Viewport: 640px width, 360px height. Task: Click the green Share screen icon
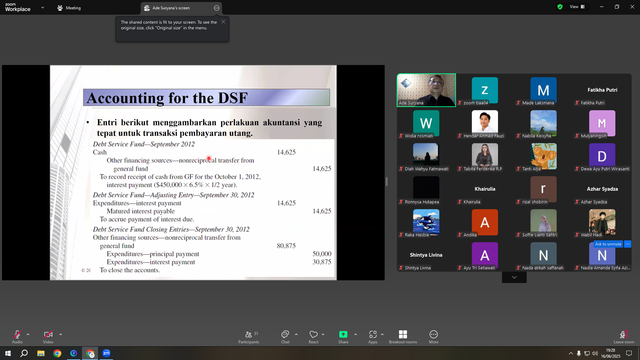343,334
